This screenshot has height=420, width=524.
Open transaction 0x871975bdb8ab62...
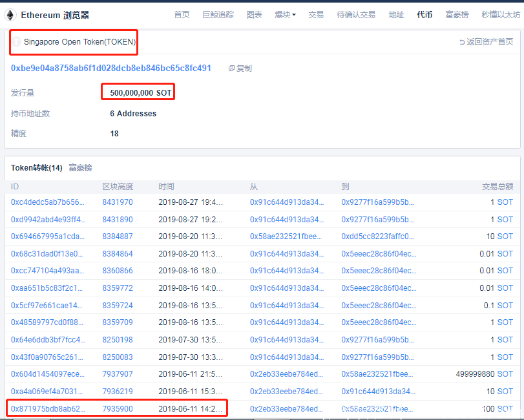(x=48, y=408)
